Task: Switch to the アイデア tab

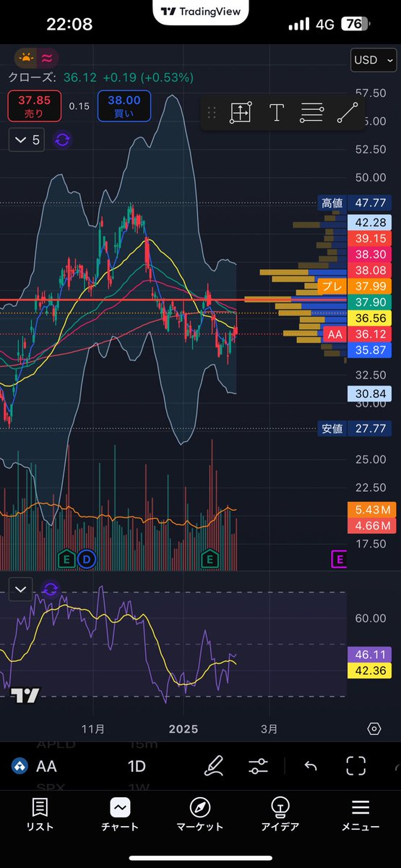Action: [x=280, y=815]
